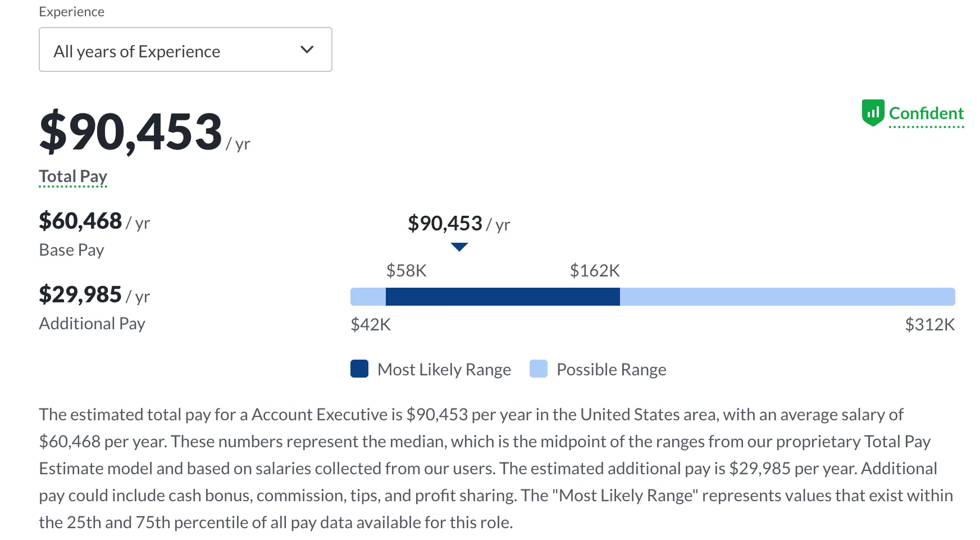The height and width of the screenshot is (540, 980).
Task: Click the dark blue Most Likely Range bar
Action: [x=503, y=297]
